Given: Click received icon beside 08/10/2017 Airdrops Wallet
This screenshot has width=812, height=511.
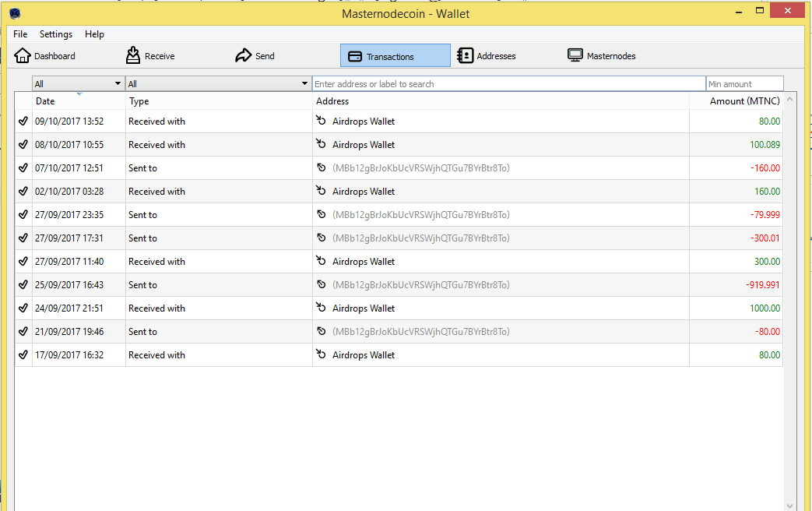Looking at the screenshot, I should click(321, 144).
